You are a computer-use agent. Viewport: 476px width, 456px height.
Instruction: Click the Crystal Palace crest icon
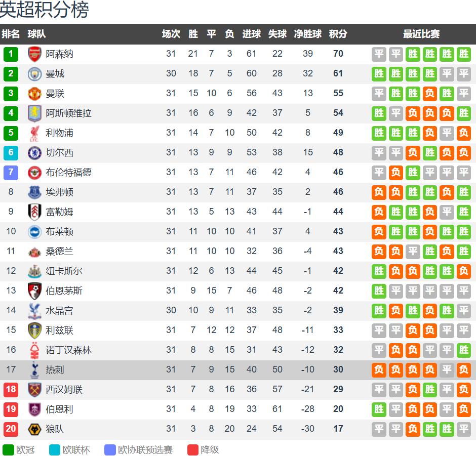point(34,311)
